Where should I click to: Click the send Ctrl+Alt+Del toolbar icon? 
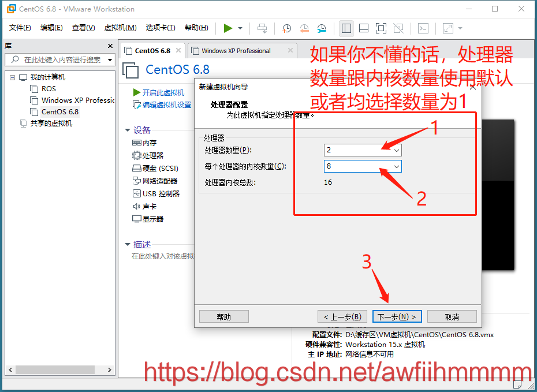[x=262, y=28]
